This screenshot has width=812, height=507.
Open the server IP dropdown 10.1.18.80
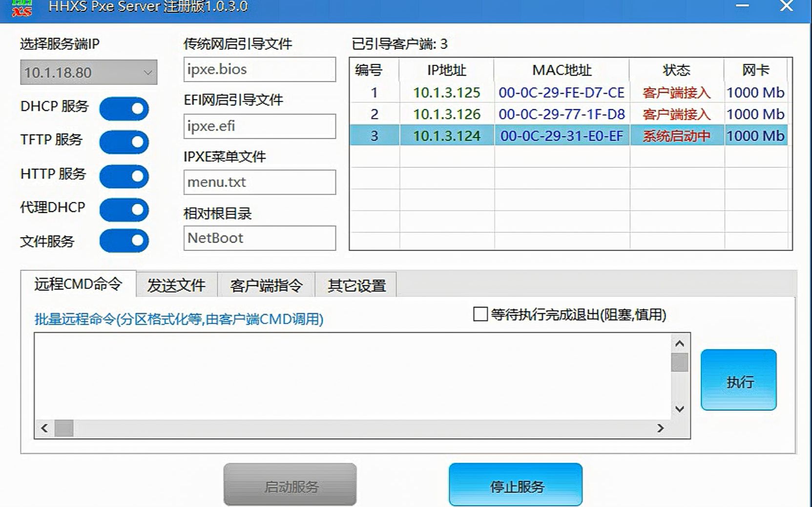point(88,72)
